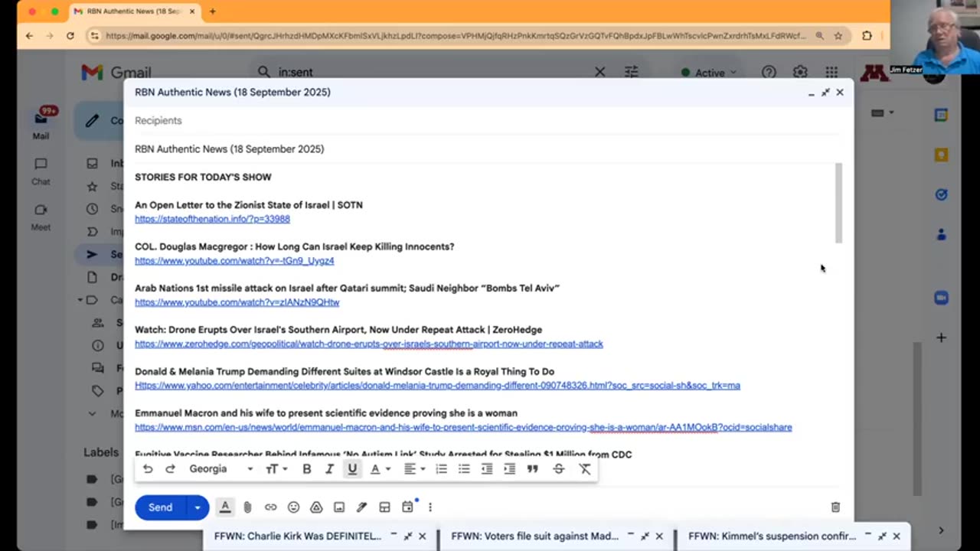Screen dimensions: 980x551
Task: Clear the Gmail search query
Action: [x=600, y=72]
